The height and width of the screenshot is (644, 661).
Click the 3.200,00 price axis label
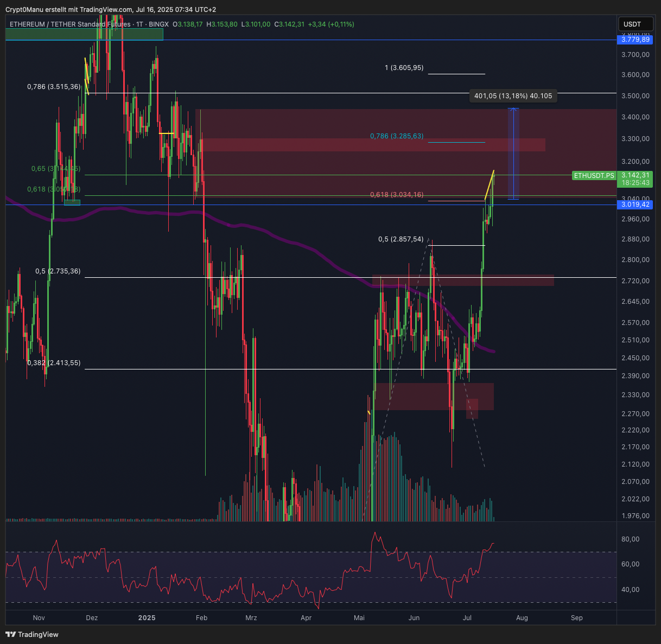click(635, 162)
